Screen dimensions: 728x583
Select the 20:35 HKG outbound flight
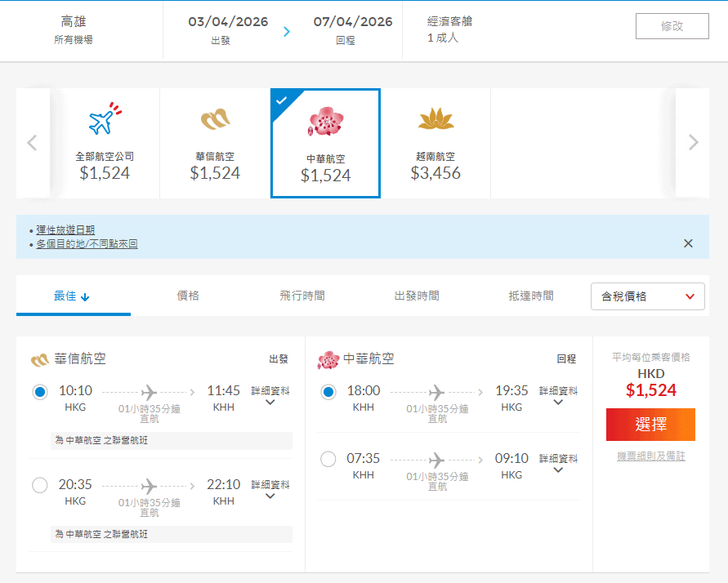click(x=40, y=486)
